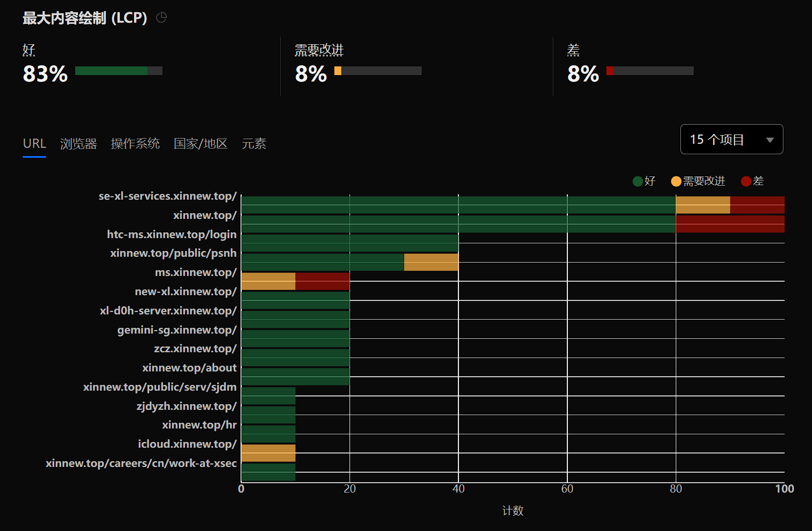Switch to the 浏览器 tab
The width and height of the screenshot is (812, 531).
click(x=78, y=144)
